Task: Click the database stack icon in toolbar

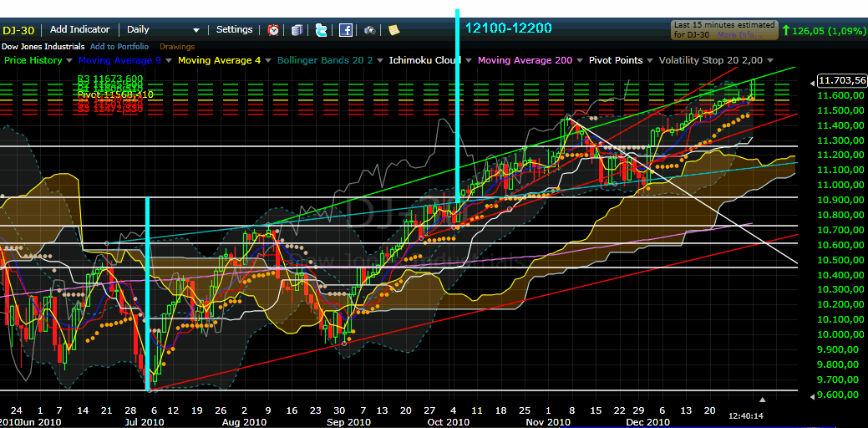Action: click(297, 30)
